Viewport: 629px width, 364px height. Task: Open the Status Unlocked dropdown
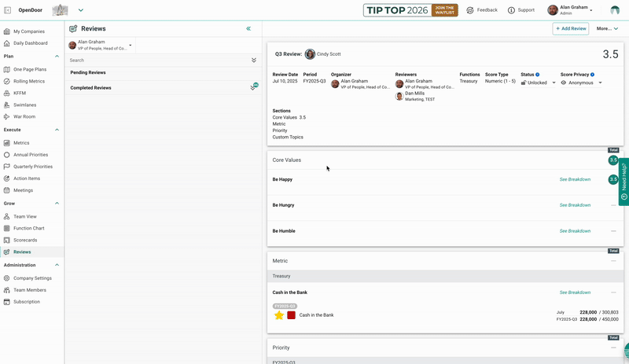(x=554, y=83)
